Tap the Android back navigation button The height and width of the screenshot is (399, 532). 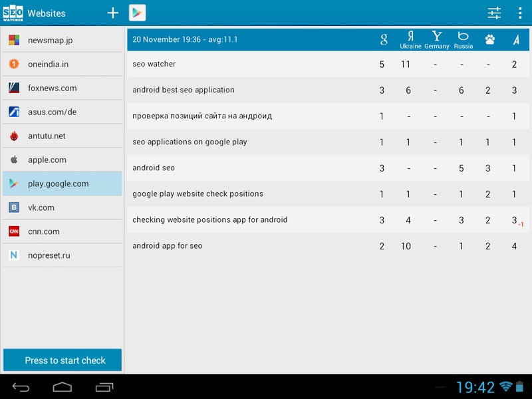pyautogui.click(x=21, y=387)
